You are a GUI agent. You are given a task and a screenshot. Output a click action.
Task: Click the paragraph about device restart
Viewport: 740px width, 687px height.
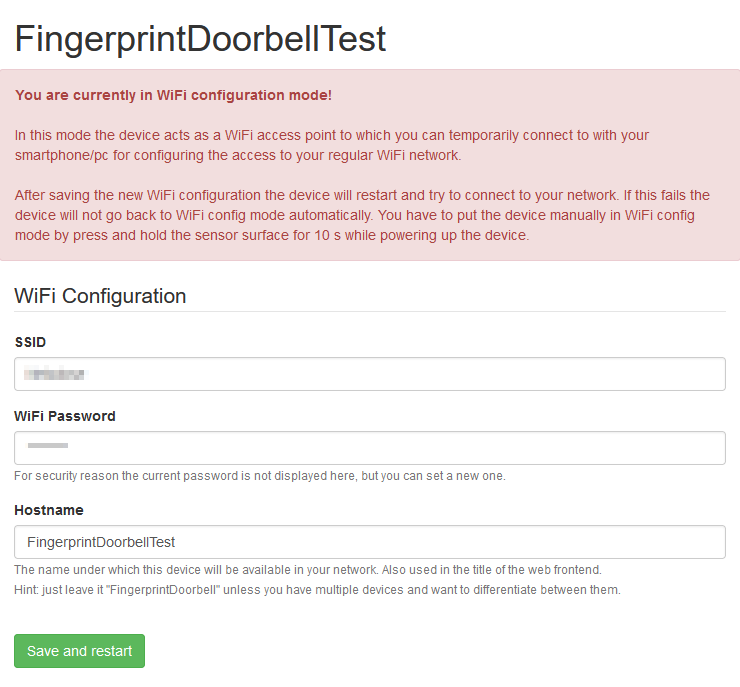pos(360,215)
